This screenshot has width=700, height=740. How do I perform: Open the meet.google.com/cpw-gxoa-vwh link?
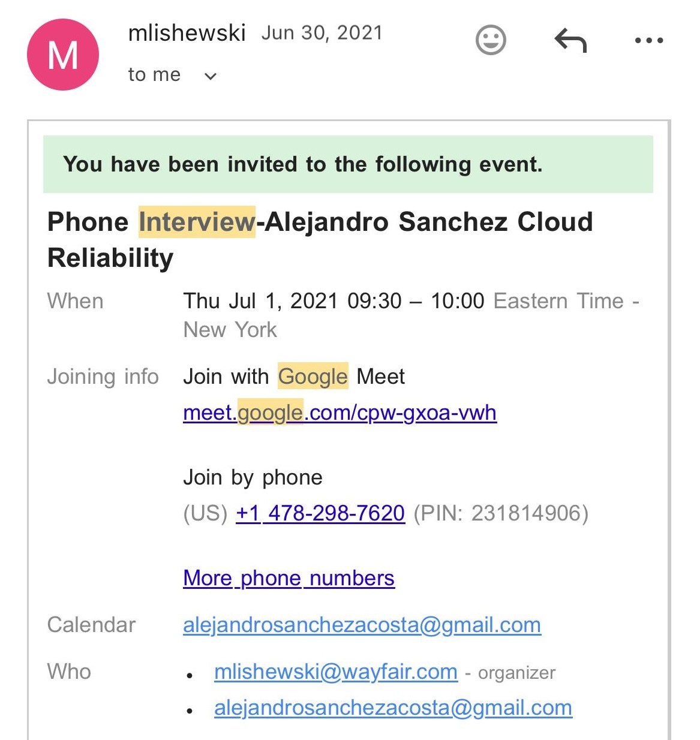340,413
